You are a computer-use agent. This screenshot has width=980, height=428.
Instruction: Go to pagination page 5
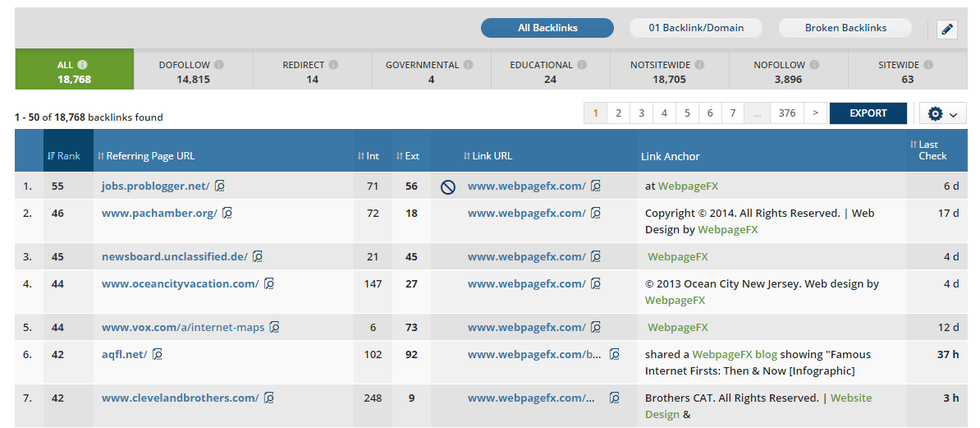point(687,113)
